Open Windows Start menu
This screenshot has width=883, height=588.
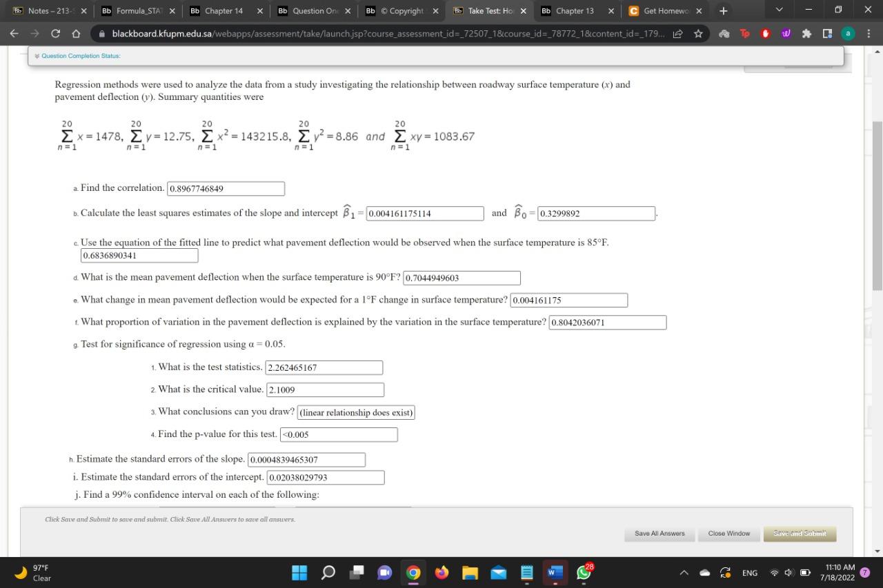click(299, 573)
